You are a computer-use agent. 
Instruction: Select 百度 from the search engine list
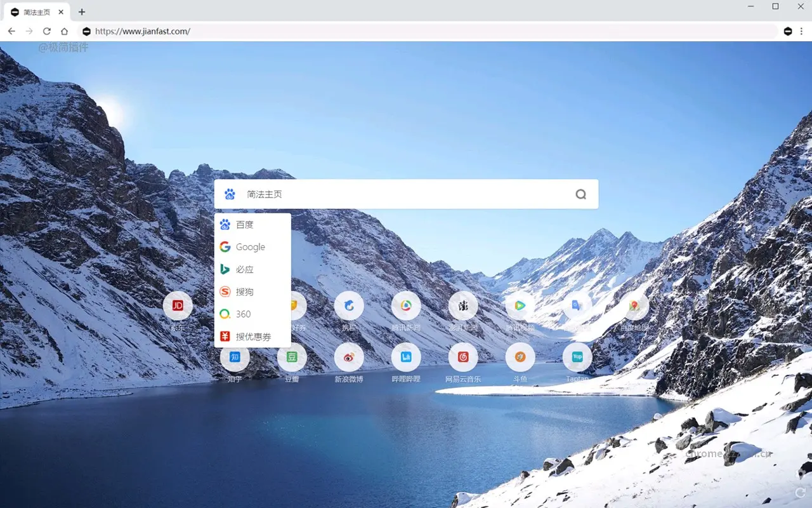pos(245,224)
